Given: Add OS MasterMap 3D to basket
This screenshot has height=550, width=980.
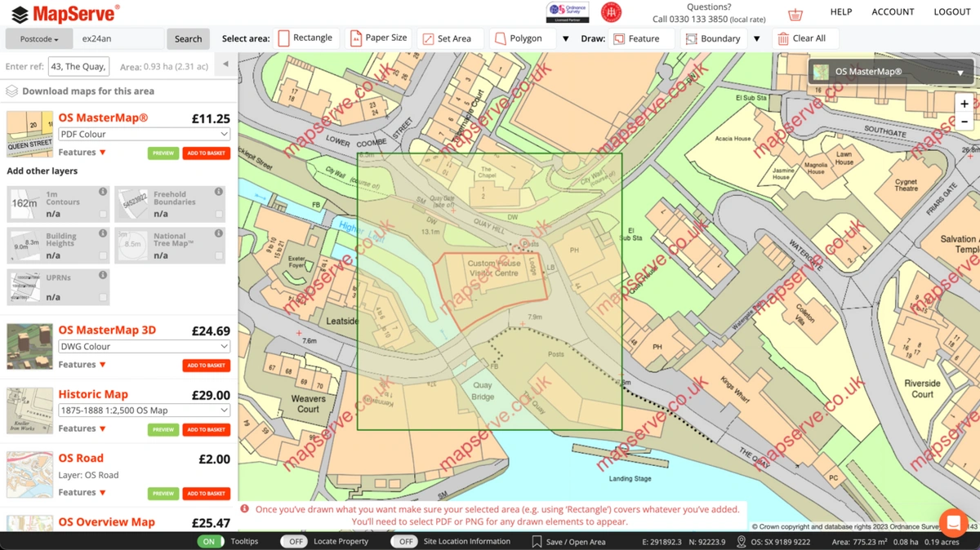Looking at the screenshot, I should click(206, 366).
